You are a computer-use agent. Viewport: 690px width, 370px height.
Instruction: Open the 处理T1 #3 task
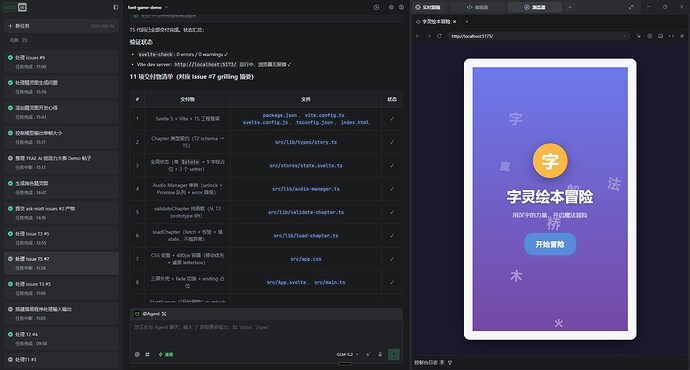[61, 361]
